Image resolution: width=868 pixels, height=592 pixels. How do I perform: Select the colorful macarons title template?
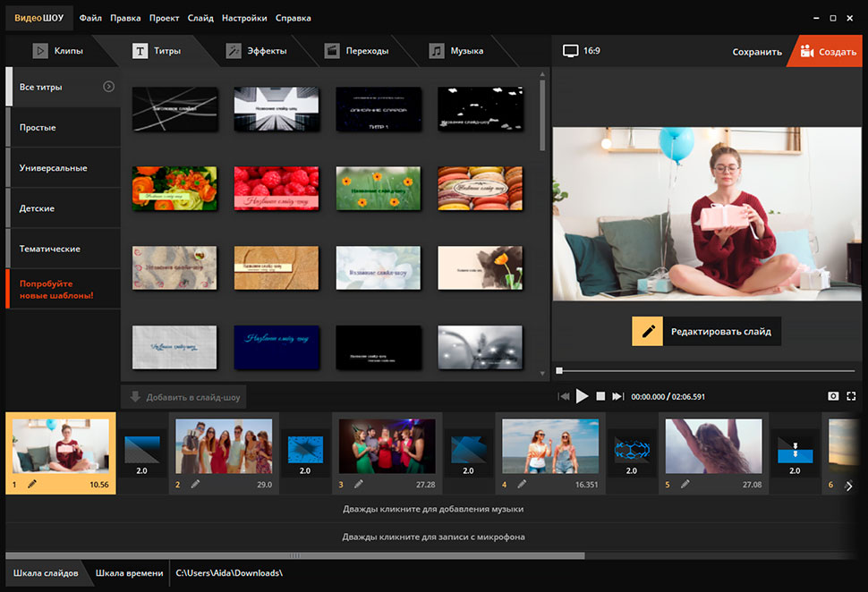click(x=480, y=188)
